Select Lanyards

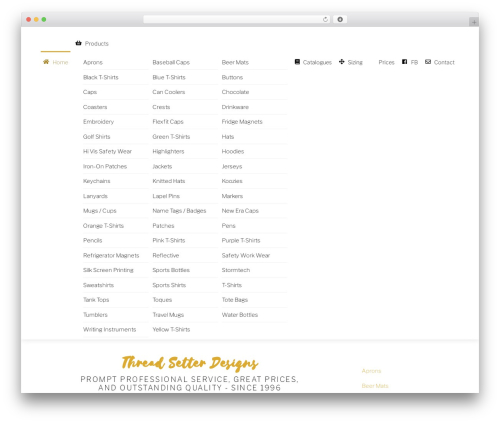tap(95, 196)
